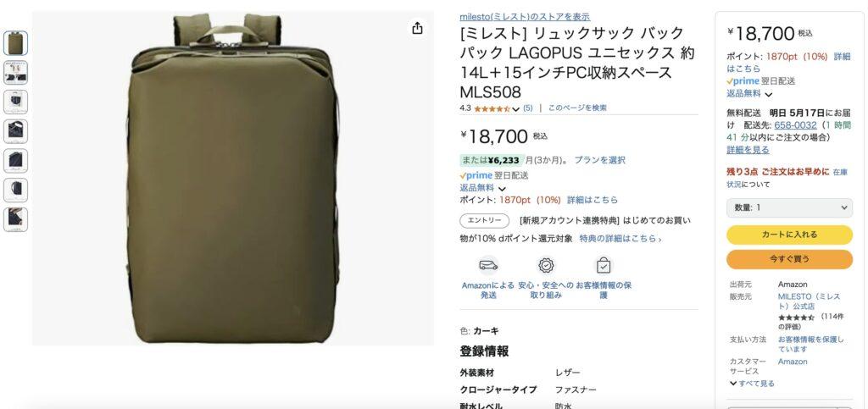868x409 pixels.
Task: Expand the rating dropdown chevron beside the stars
Action: click(x=516, y=109)
